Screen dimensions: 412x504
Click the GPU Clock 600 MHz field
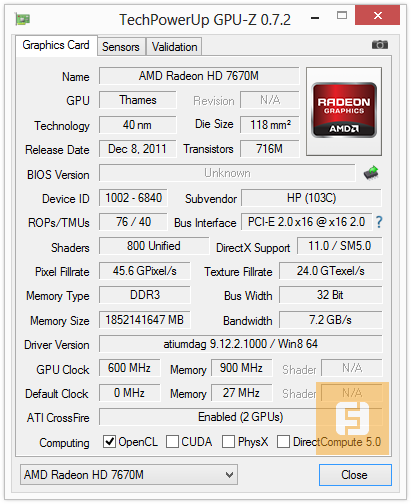pyautogui.click(x=129, y=368)
